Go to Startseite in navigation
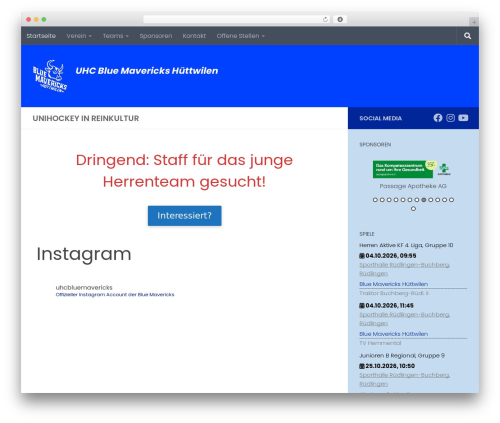500x423 pixels. coord(41,36)
